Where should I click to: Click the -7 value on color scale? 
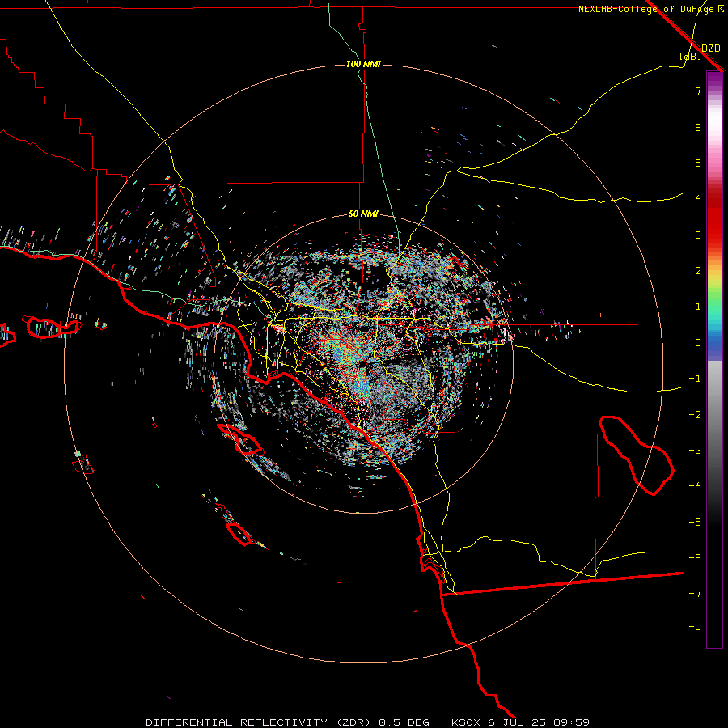click(x=695, y=594)
